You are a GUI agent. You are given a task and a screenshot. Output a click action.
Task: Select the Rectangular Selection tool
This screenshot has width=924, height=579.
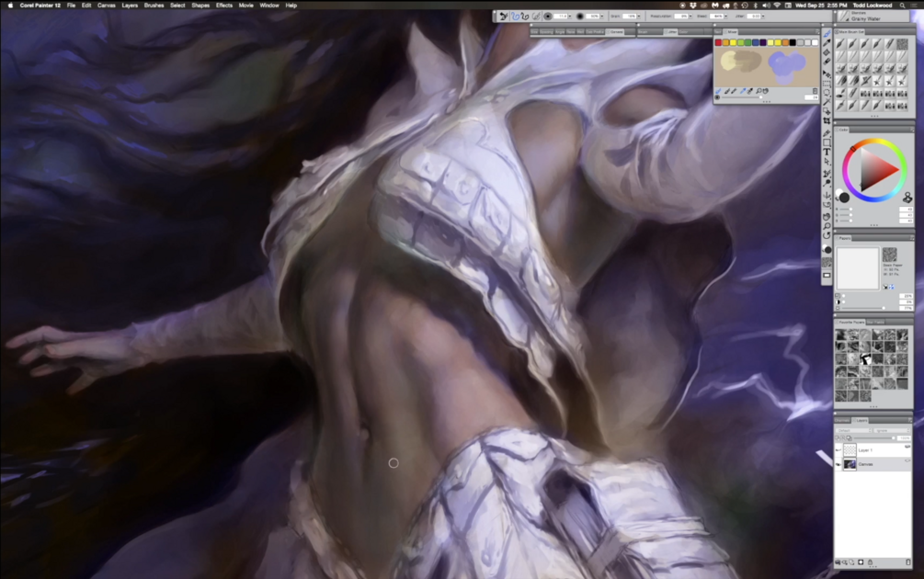[x=827, y=83]
